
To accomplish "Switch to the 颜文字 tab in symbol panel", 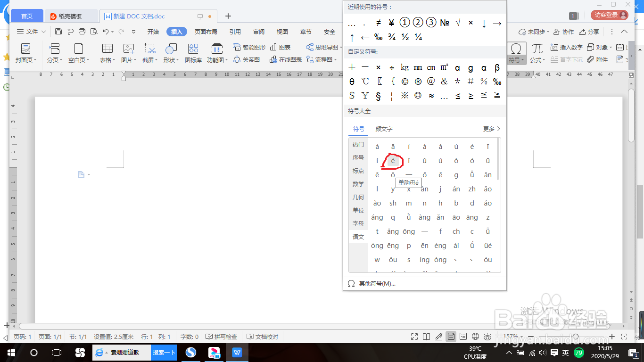I will click(x=384, y=129).
